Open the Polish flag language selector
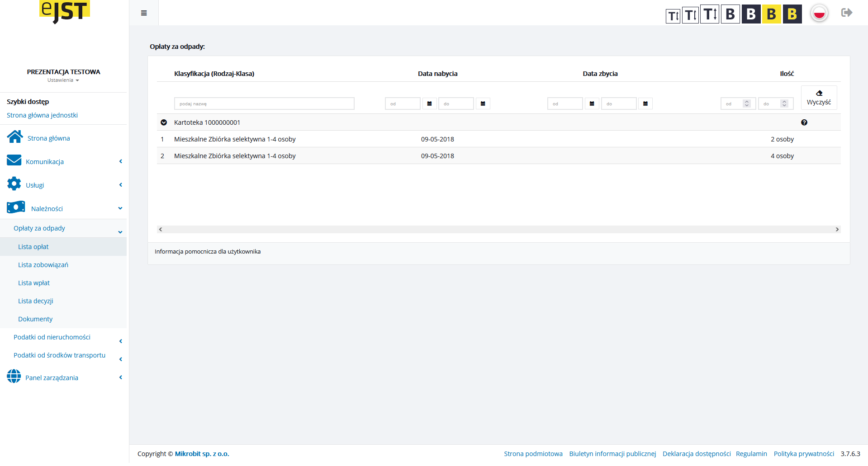Viewport: 868px width, 466px height. pos(819,14)
